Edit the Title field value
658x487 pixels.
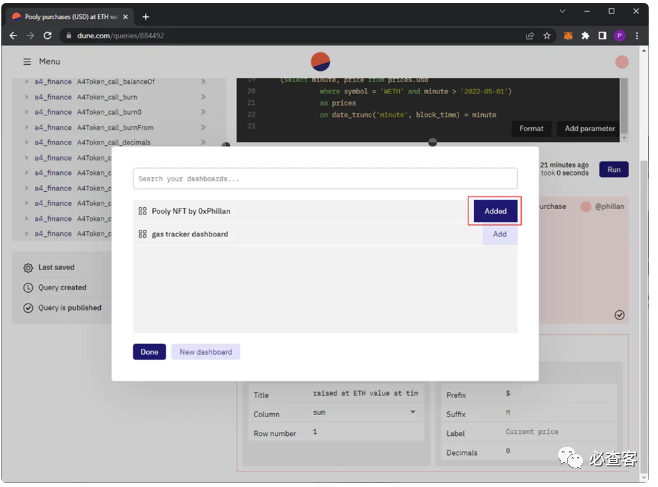pos(365,393)
